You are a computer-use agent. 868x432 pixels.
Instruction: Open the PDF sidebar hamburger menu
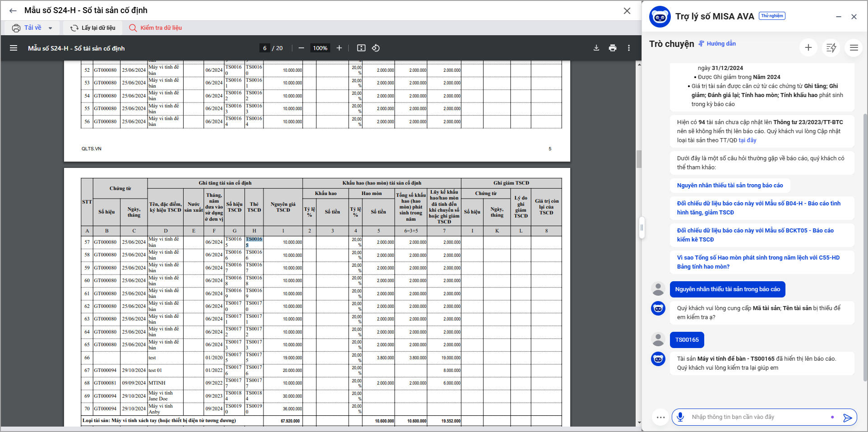click(14, 48)
